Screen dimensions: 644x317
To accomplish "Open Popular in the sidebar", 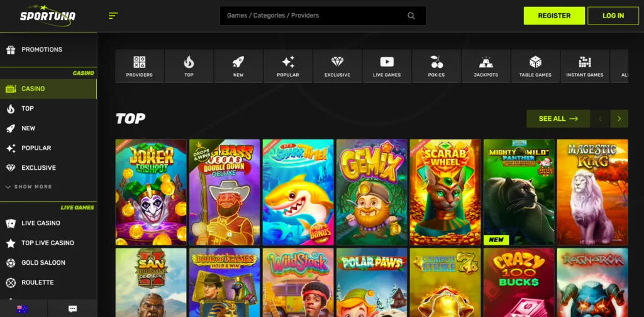I will pos(48,148).
